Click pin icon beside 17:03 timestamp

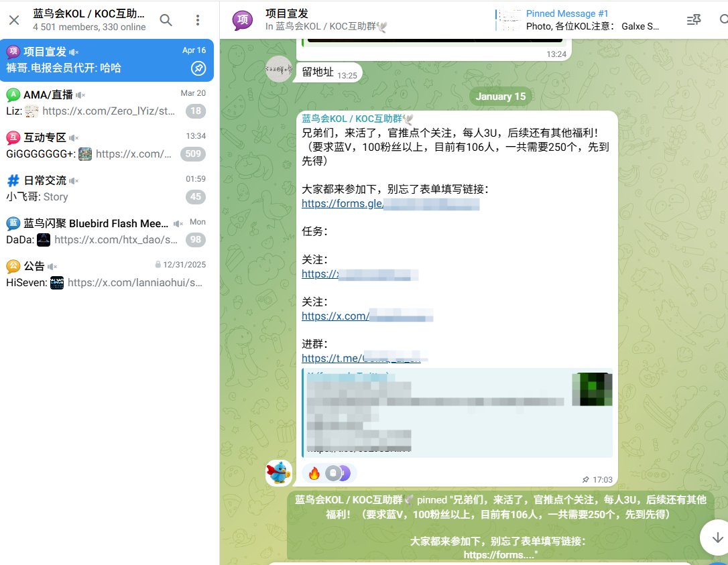(585, 480)
